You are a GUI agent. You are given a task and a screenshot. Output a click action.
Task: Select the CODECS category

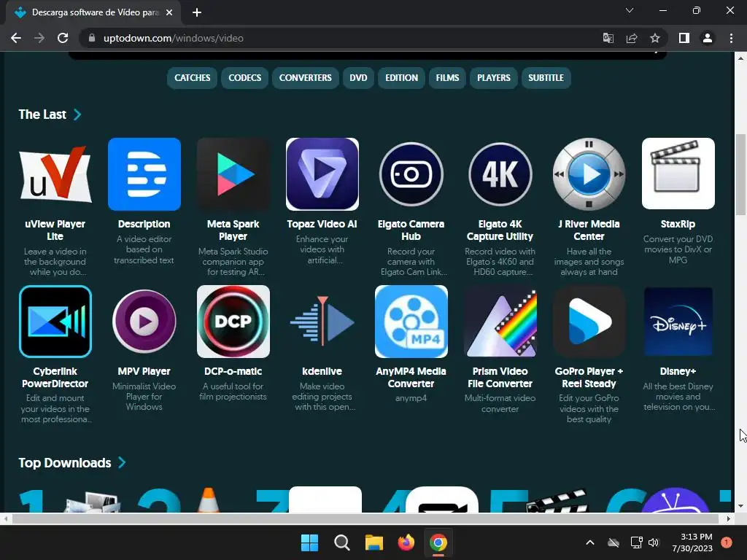[x=245, y=77]
